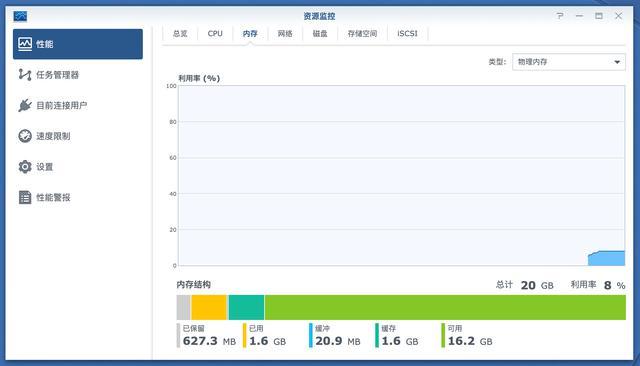The width and height of the screenshot is (640, 366).
Task: Click the 性能 chart icon in the sidebar
Action: 25,44
